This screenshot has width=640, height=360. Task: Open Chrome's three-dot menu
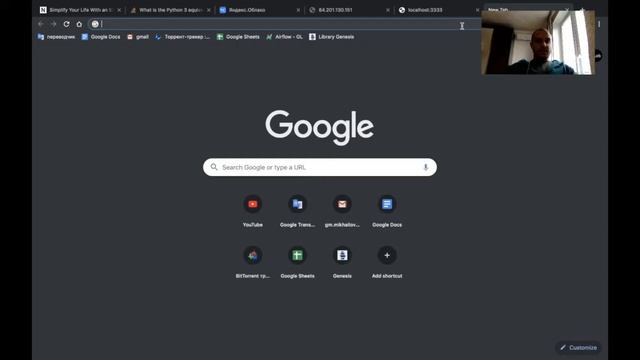(599, 24)
